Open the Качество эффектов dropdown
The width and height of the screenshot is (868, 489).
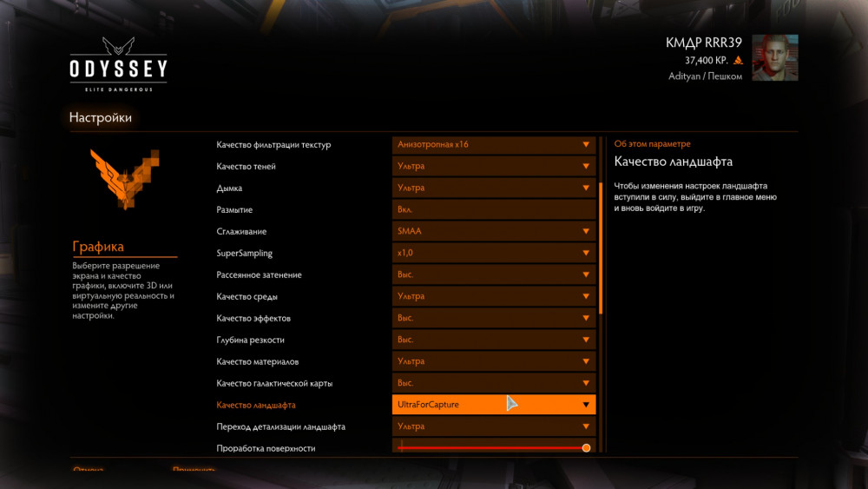[494, 318]
